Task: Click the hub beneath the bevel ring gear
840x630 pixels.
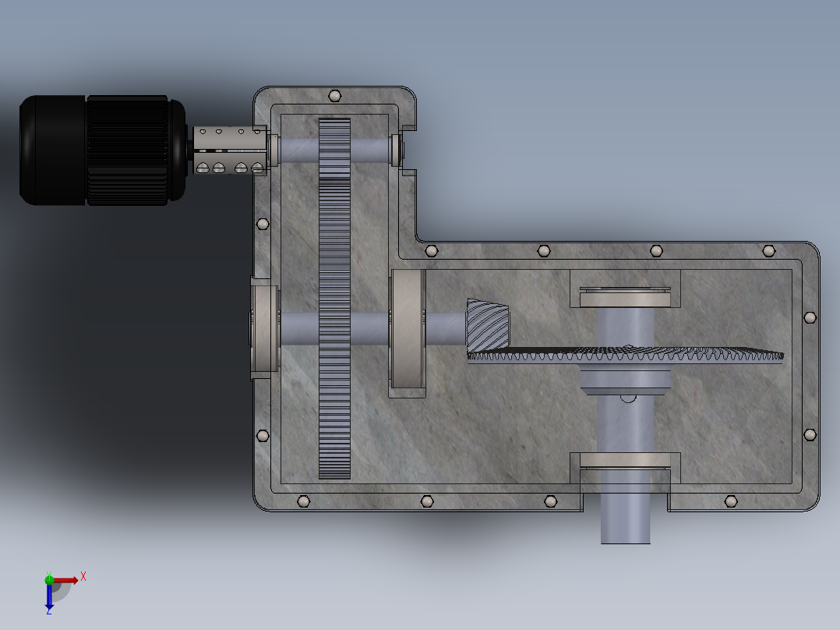Action: click(x=625, y=380)
